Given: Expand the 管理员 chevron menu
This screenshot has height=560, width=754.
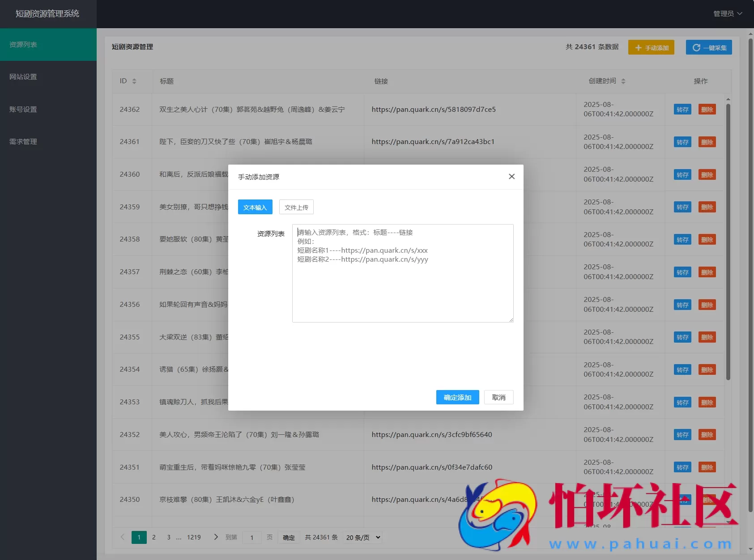Looking at the screenshot, I should coord(741,13).
